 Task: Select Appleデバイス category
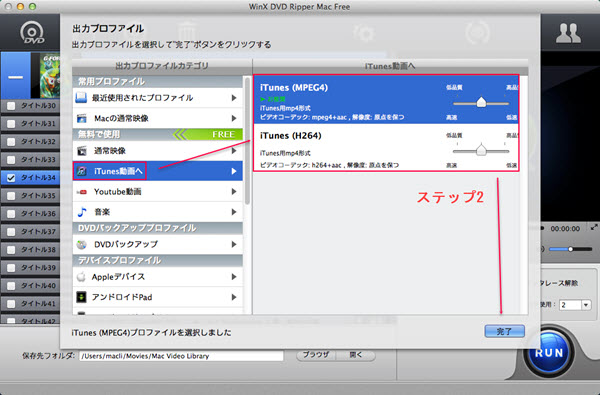click(158, 276)
